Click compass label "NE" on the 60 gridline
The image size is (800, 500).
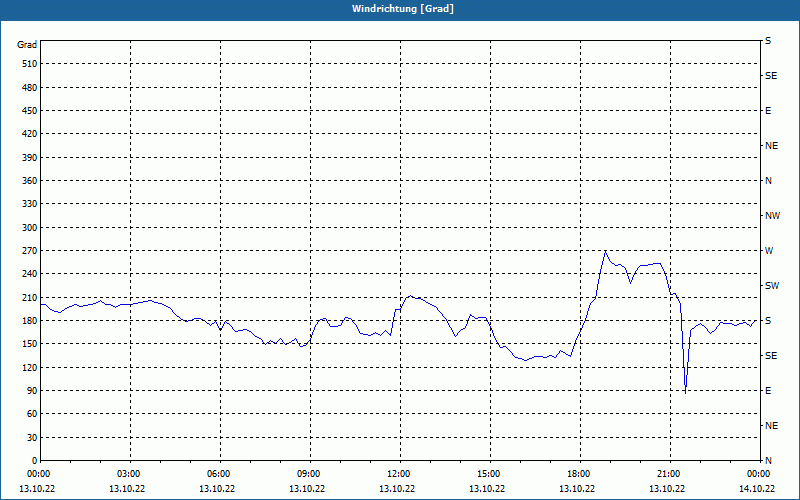tap(771, 426)
